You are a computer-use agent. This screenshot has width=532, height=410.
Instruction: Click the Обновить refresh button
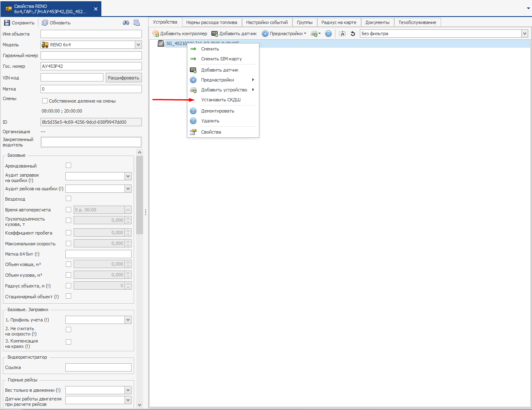pyautogui.click(x=56, y=23)
